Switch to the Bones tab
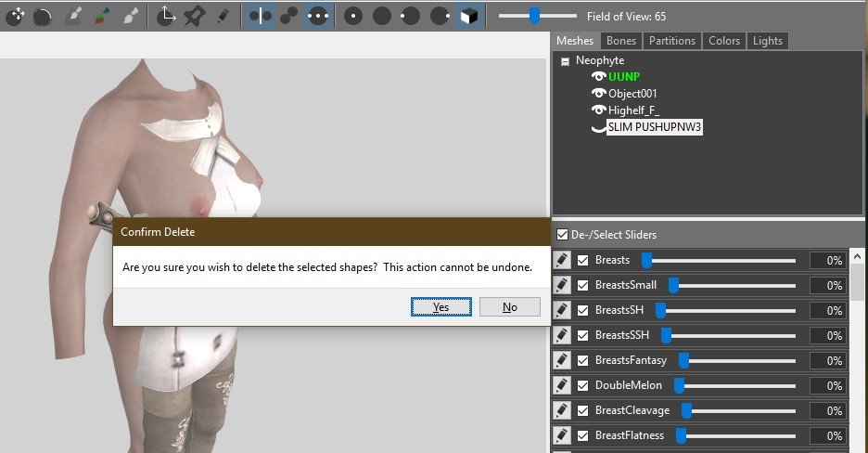 (621, 41)
